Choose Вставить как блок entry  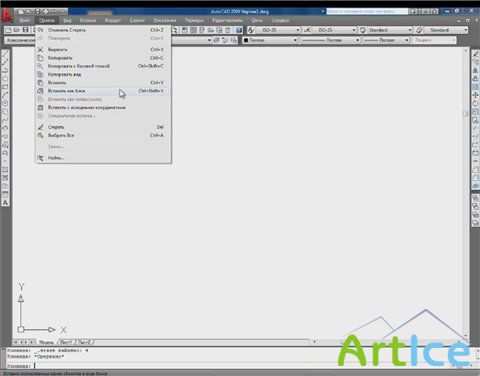[x=103, y=91]
